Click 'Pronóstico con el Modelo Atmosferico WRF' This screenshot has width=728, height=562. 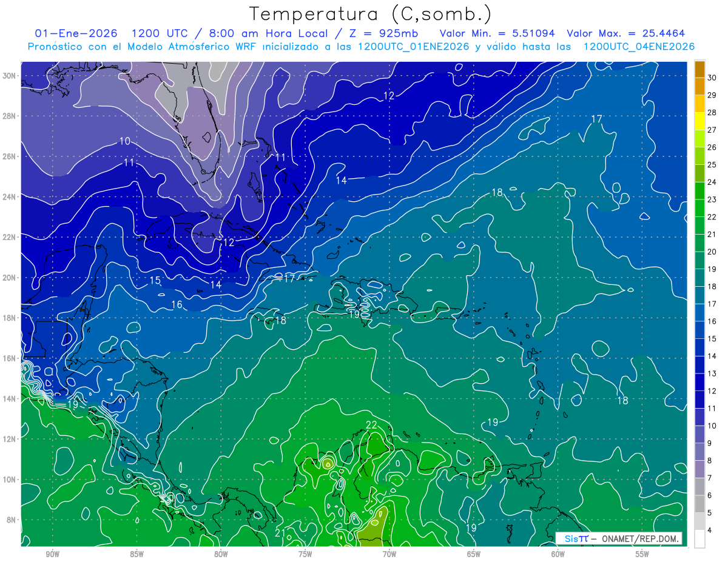(143, 46)
